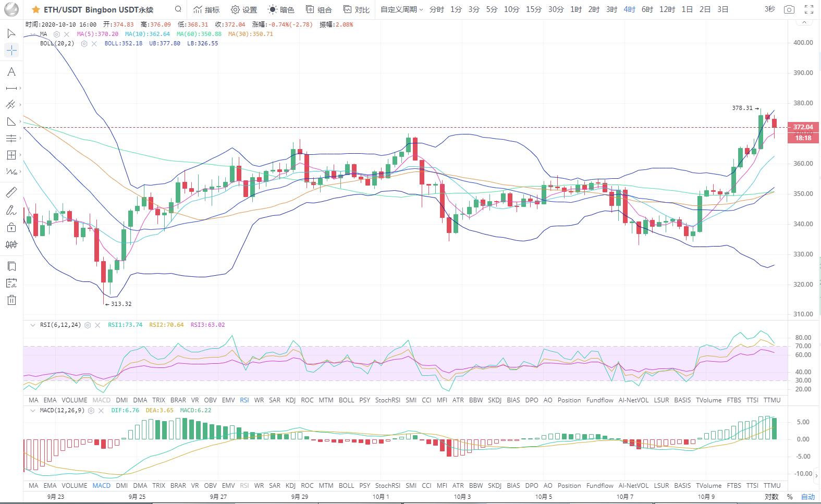821x504 pixels.
Task: Favorite ETH/USDT with the star icon
Action: 35,9
